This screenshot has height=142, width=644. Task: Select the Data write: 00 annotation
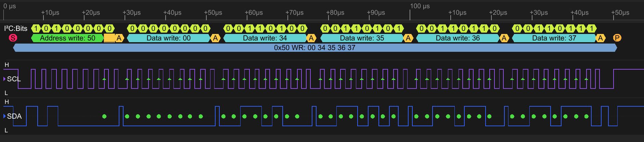[168, 38]
